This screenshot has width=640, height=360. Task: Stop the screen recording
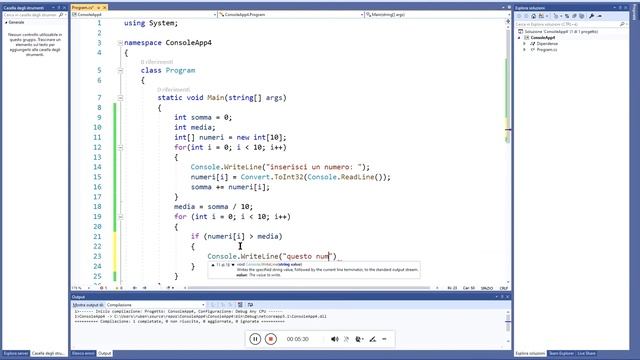point(271,339)
